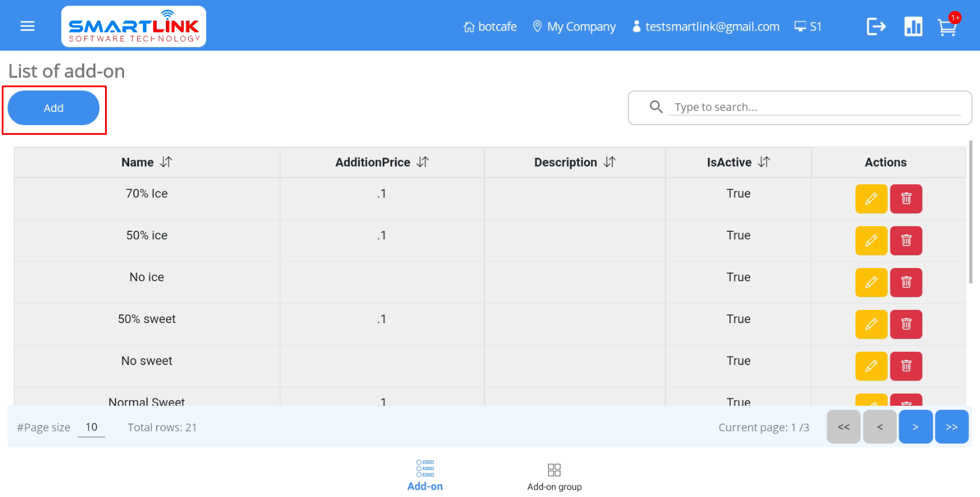Go to the next page
This screenshot has width=980, height=497.
click(915, 427)
